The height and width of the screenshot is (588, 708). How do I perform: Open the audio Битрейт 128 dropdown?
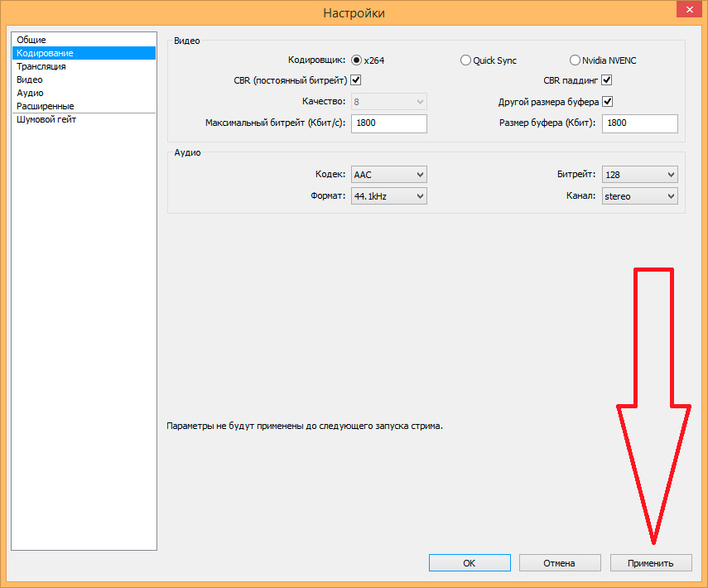coord(639,175)
